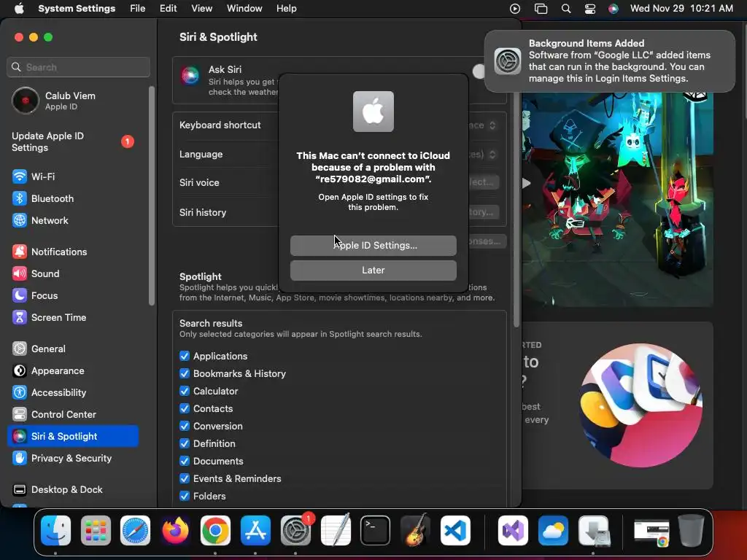
Task: Click Apple ID Settings… button
Action: coord(373,246)
